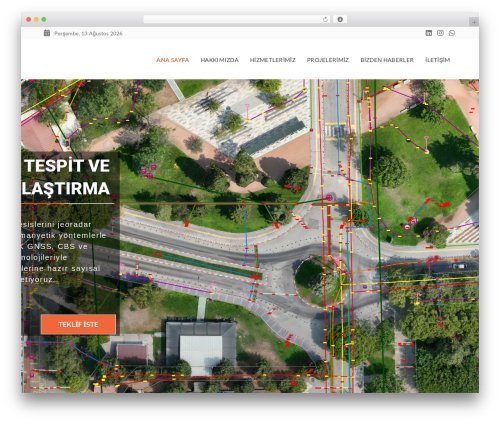Close the browser window with red button
The height and width of the screenshot is (423, 500).
click(x=29, y=20)
